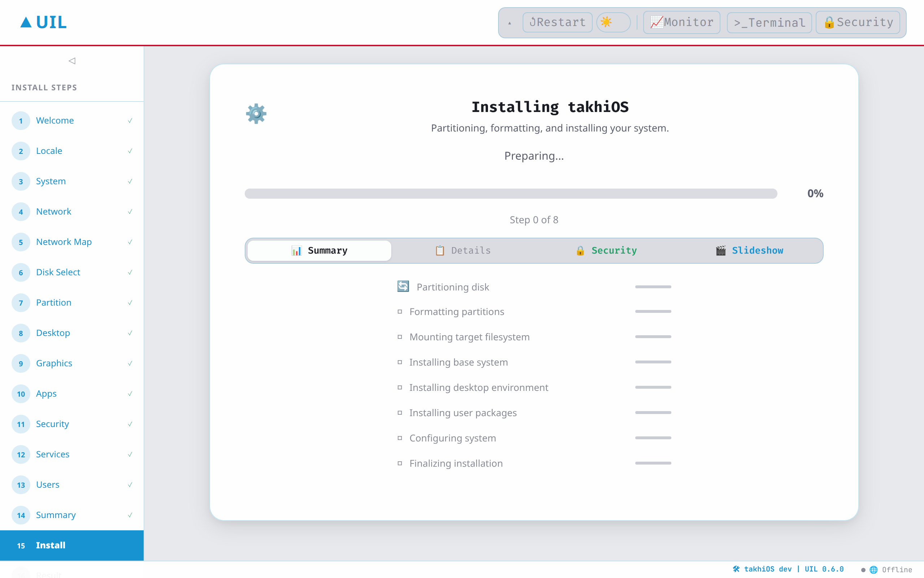Click the Restart button
The height and width of the screenshot is (578, 924).
point(557,22)
